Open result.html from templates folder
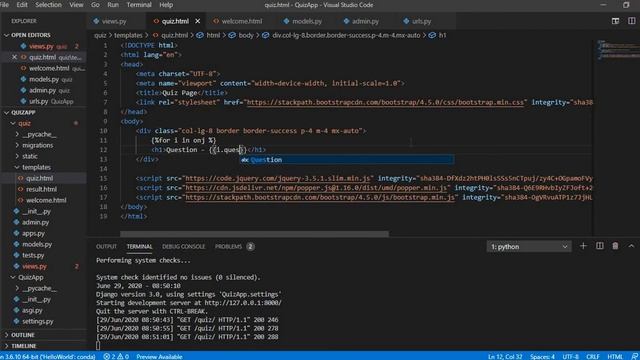This screenshot has width=640, height=360. (41, 189)
